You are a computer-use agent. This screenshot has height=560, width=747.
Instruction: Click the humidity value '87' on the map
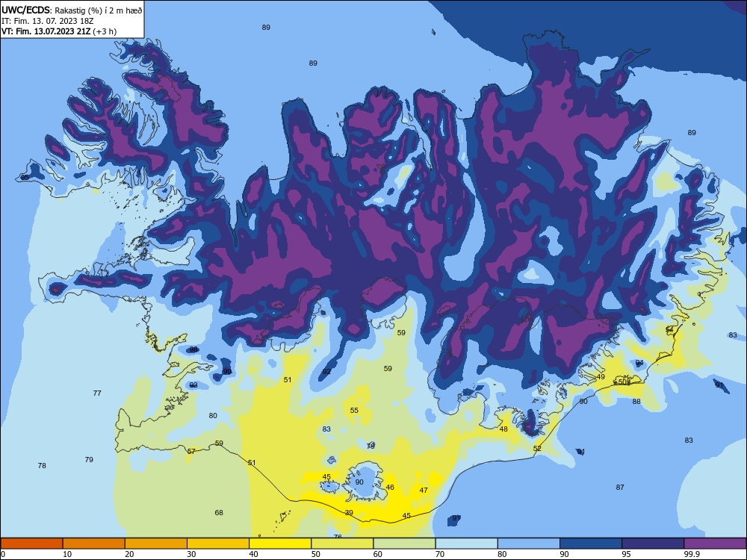620,487
